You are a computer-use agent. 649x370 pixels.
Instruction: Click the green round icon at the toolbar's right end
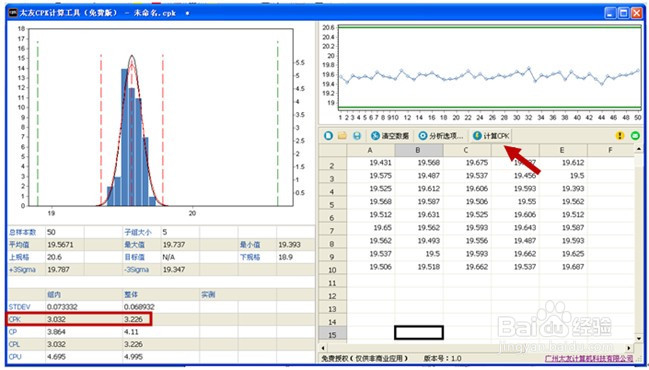635,135
